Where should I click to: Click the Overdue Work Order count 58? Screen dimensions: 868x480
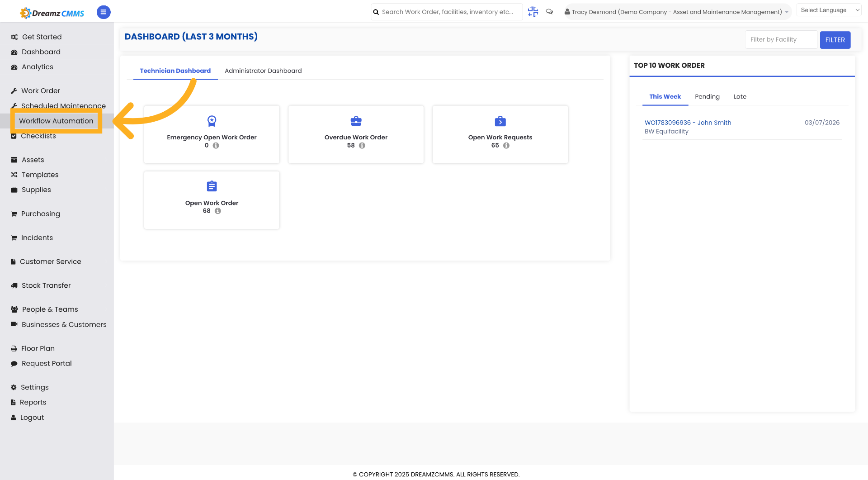[351, 146]
